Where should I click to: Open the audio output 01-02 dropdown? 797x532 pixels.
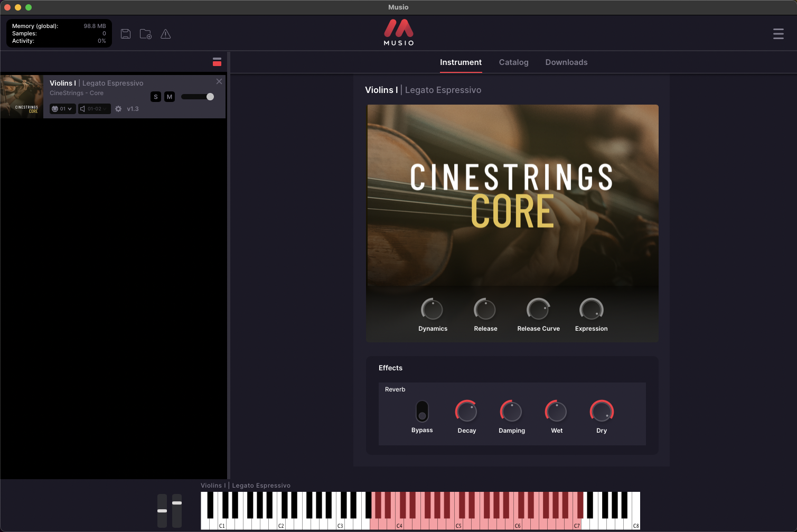(x=95, y=109)
